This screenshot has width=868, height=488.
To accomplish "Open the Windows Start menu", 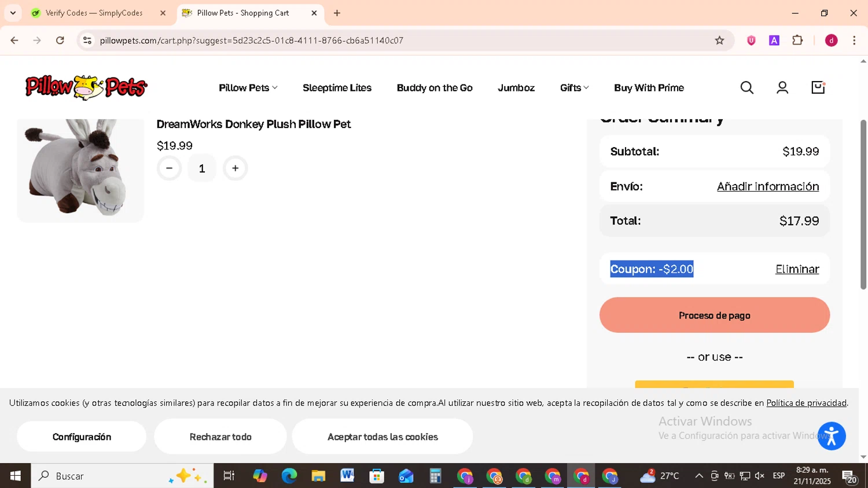I will coord(15,476).
